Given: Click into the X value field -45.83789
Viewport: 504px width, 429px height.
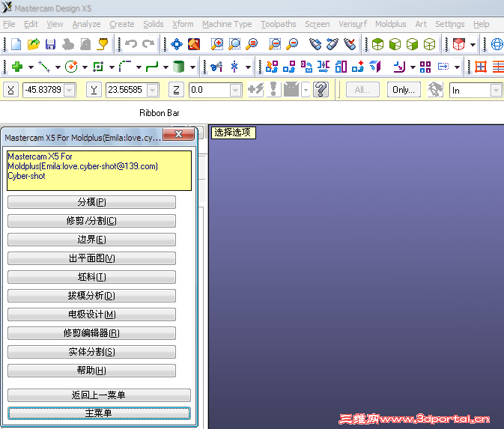Looking at the screenshot, I should pyautogui.click(x=43, y=90).
